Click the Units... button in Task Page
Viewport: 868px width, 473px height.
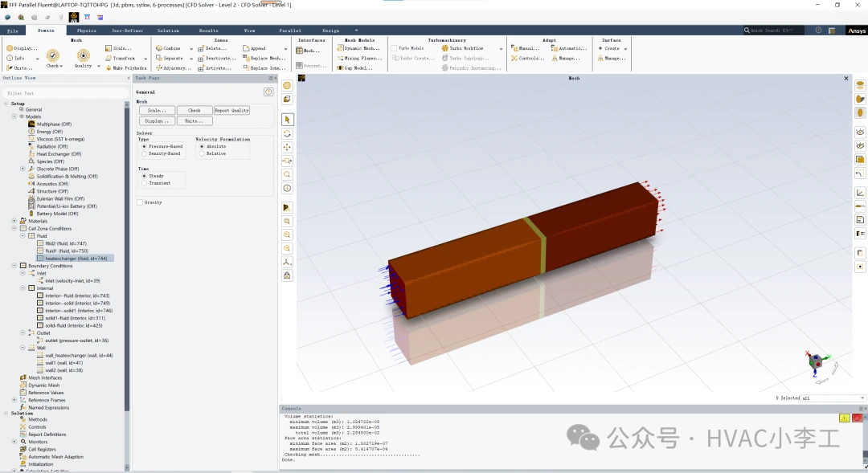point(194,120)
